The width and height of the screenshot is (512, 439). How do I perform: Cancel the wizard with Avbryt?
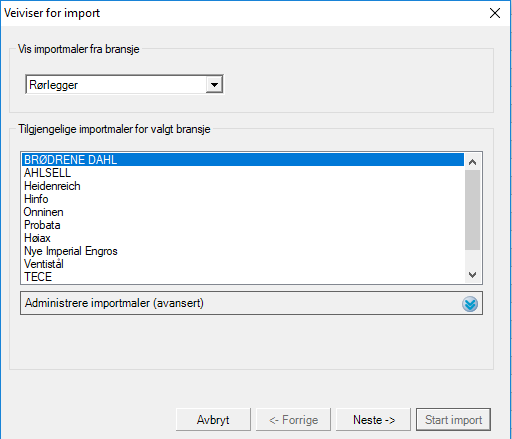click(213, 419)
